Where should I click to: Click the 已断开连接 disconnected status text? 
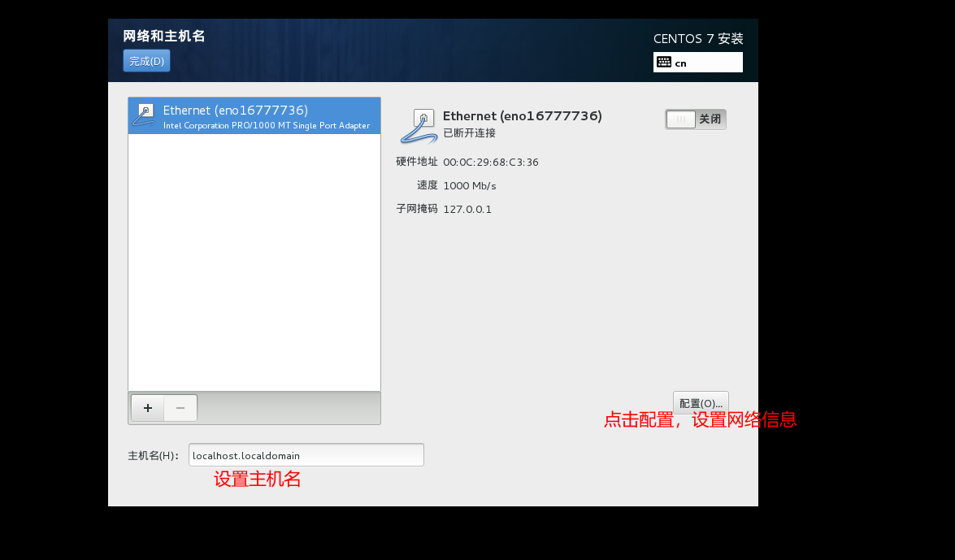pos(469,132)
